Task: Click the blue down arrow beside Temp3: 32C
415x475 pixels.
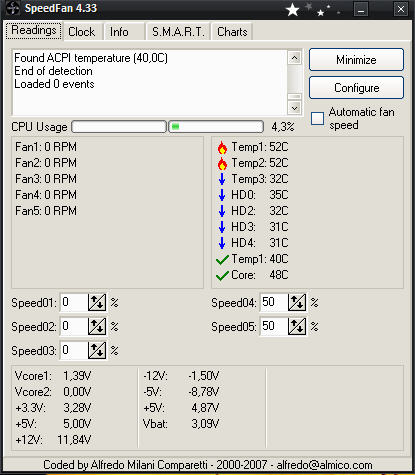Action: pyautogui.click(x=222, y=179)
